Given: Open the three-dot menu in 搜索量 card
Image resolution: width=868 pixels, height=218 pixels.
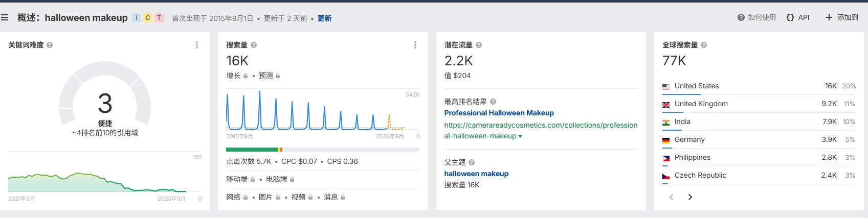Looking at the screenshot, I should pyautogui.click(x=415, y=45).
